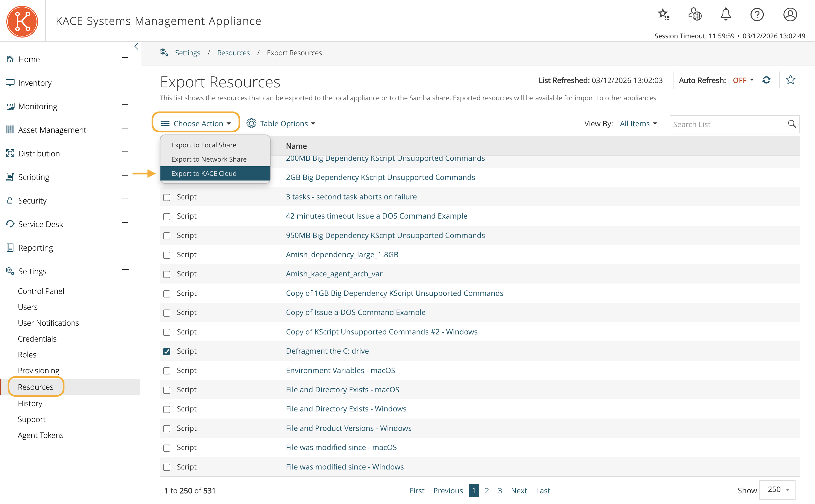This screenshot has height=504, width=815.
Task: Open the Copy of Issue a DOS Command Example link
Action: [356, 312]
